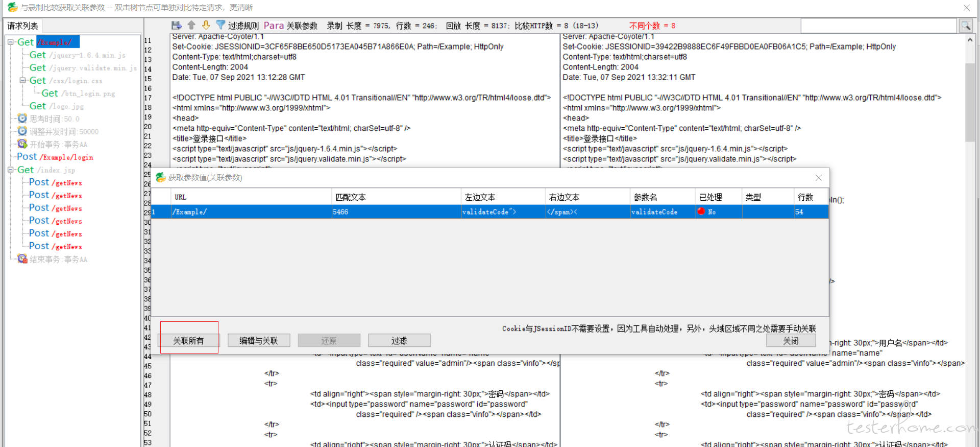Click the 不同个数 = 8 red label

point(652,26)
